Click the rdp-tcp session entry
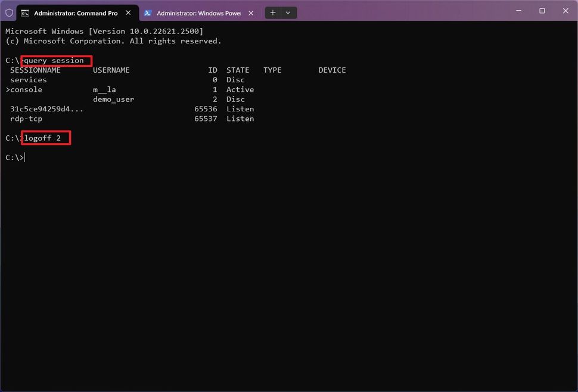 pyautogui.click(x=26, y=118)
